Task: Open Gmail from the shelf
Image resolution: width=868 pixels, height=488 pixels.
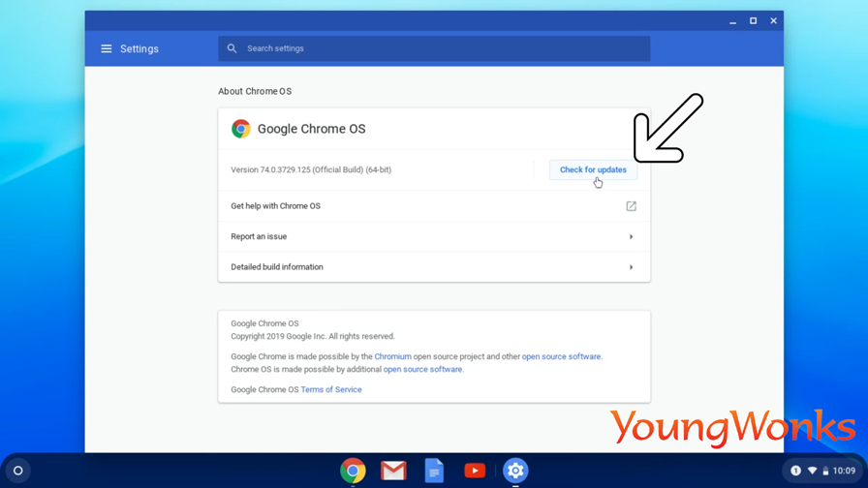Action: coord(393,471)
